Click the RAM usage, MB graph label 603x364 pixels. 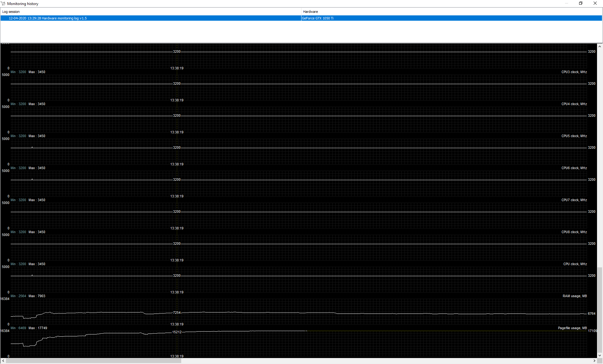(574, 296)
